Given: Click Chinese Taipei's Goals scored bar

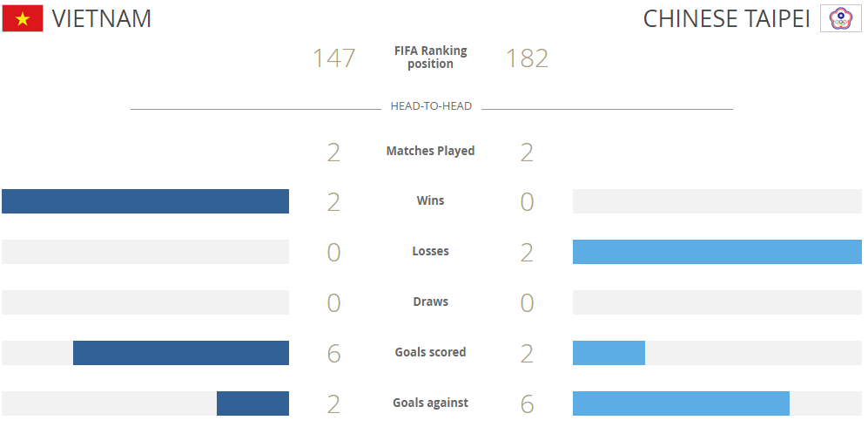Looking at the screenshot, I should tap(609, 353).
